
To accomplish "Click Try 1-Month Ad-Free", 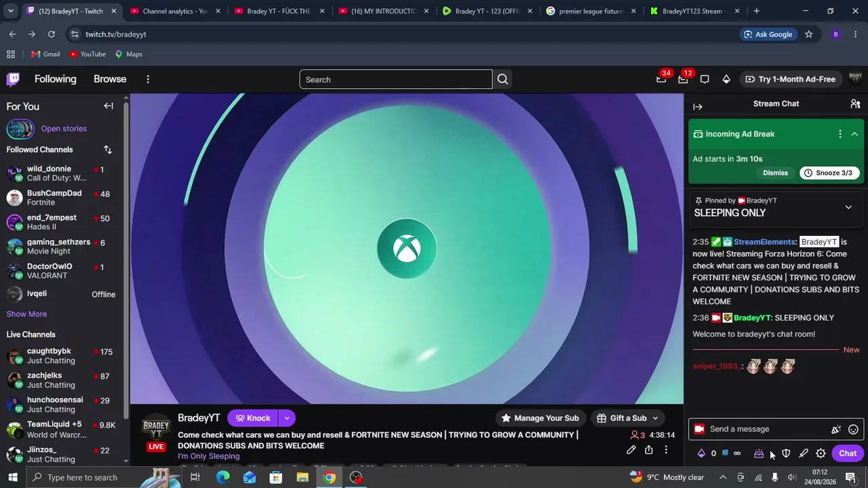I will tap(790, 79).
